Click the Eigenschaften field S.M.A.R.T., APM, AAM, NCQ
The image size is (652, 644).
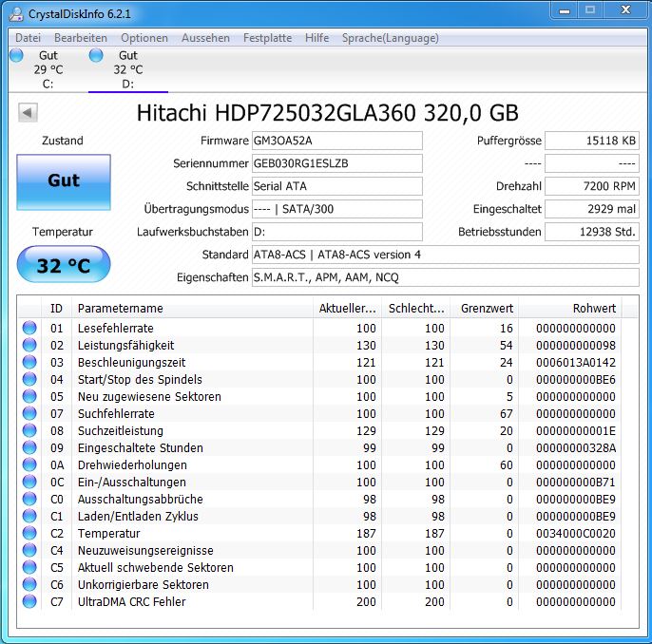point(446,277)
